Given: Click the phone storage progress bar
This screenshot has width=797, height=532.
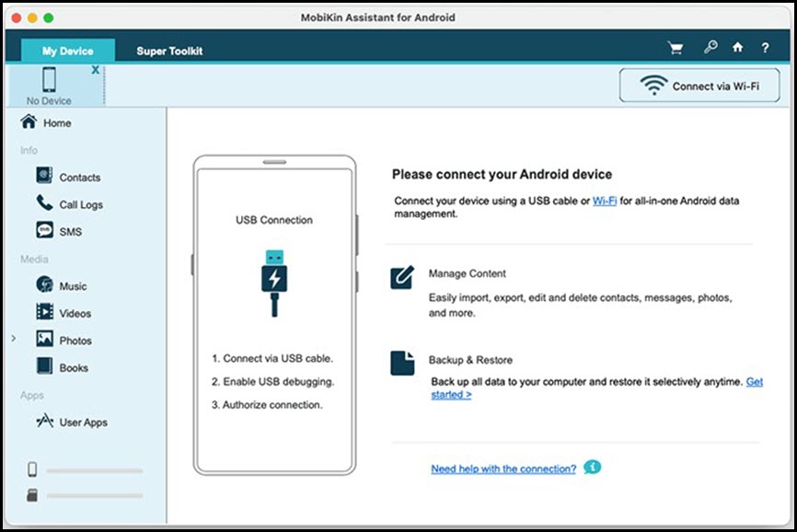Looking at the screenshot, I should (95, 470).
